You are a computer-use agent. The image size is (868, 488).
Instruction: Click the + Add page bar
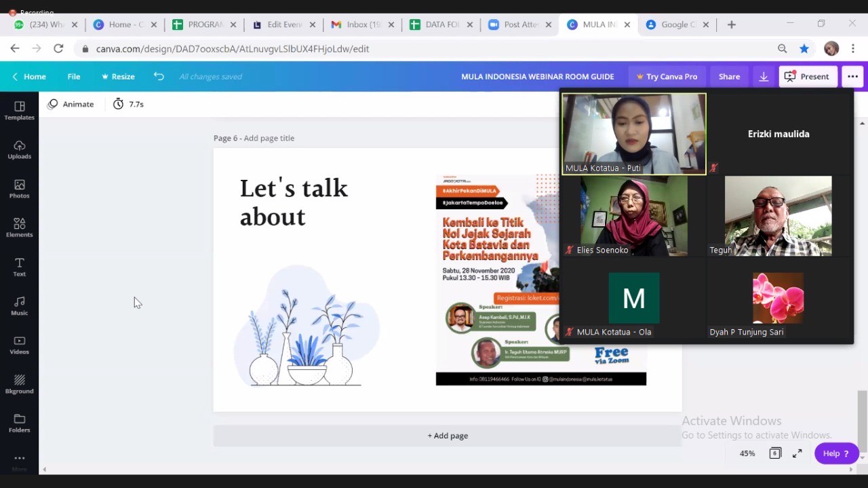[448, 436]
